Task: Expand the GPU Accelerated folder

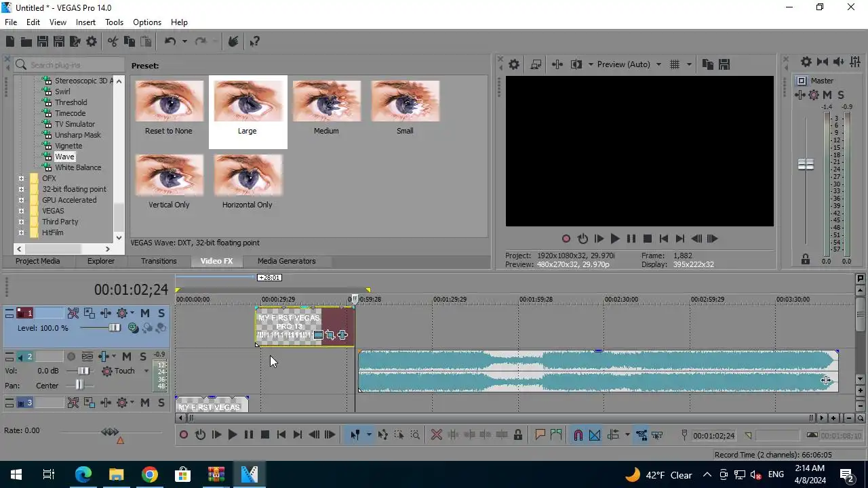Action: (x=21, y=200)
